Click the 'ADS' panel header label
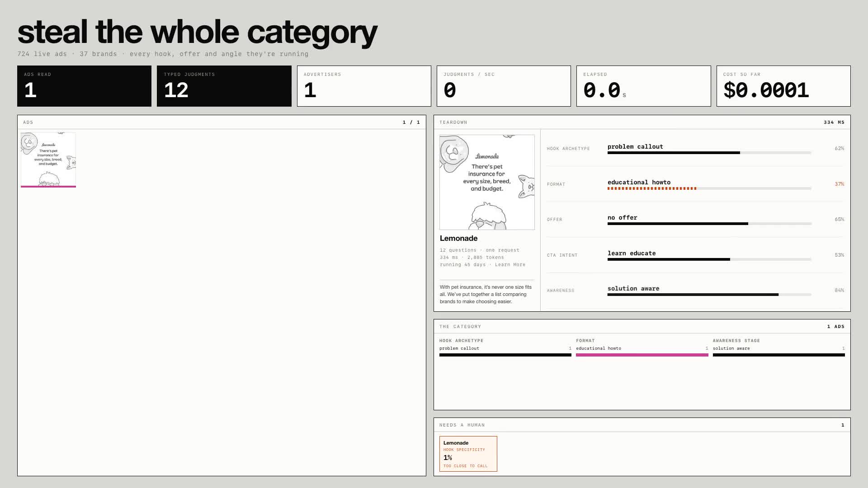 pos(28,122)
